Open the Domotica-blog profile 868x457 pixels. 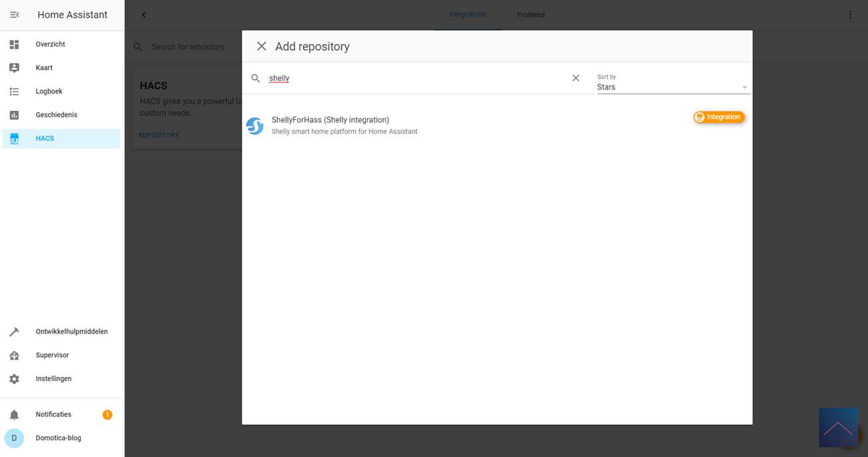[x=61, y=438]
